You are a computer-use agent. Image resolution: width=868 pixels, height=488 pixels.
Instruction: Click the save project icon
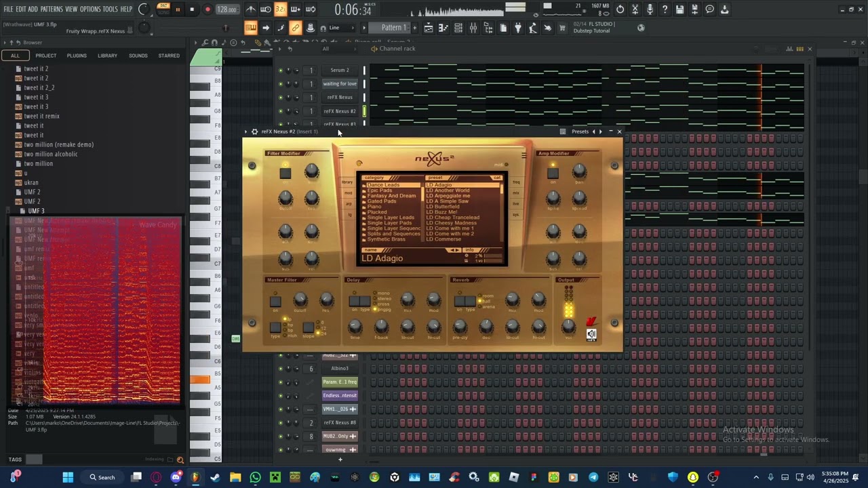[679, 9]
